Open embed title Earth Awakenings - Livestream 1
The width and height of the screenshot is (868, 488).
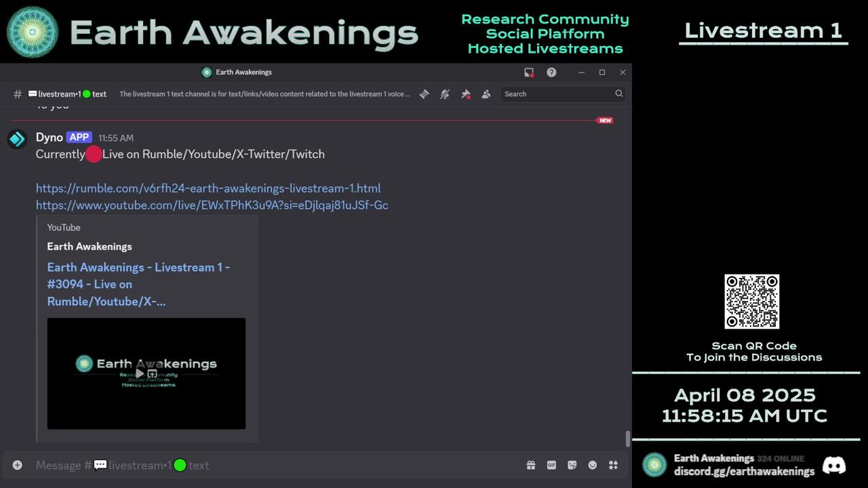138,284
